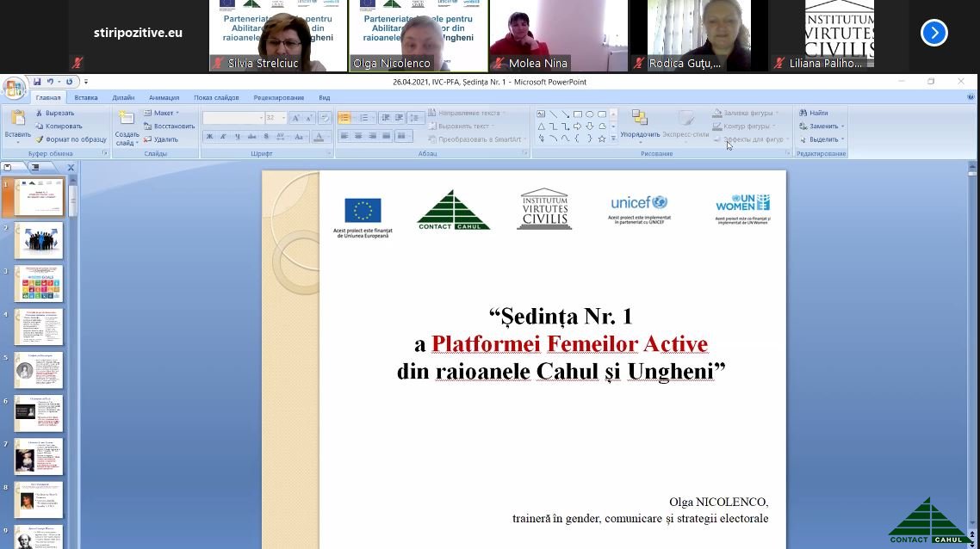Select the star shape in shapes gallery
Screen dimensions: 980x549
point(602,139)
